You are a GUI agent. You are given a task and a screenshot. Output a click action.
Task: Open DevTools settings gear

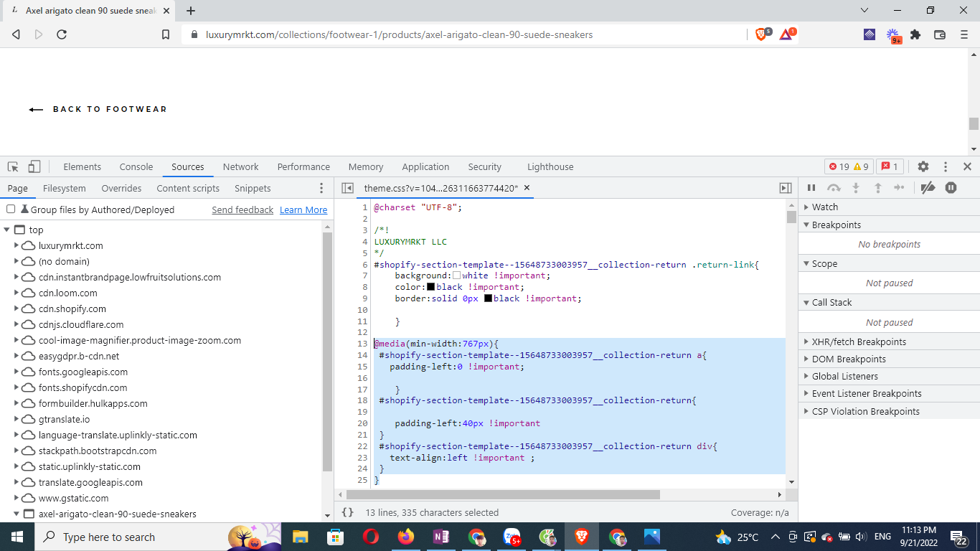pos(923,166)
